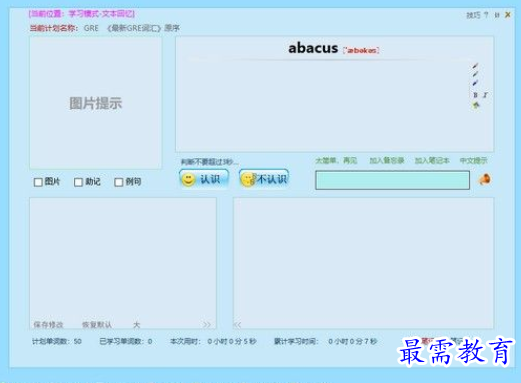
Task: Enable the 图片 checkbox
Action: [38, 182]
